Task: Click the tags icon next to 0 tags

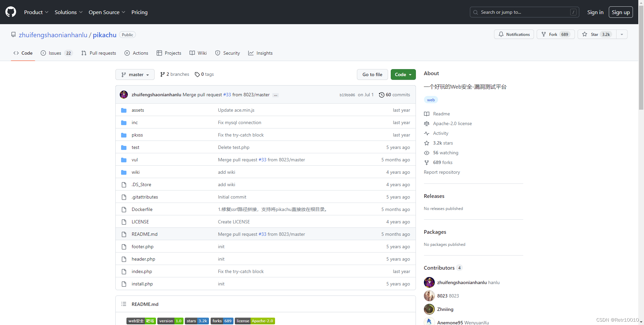Action: coord(197,74)
